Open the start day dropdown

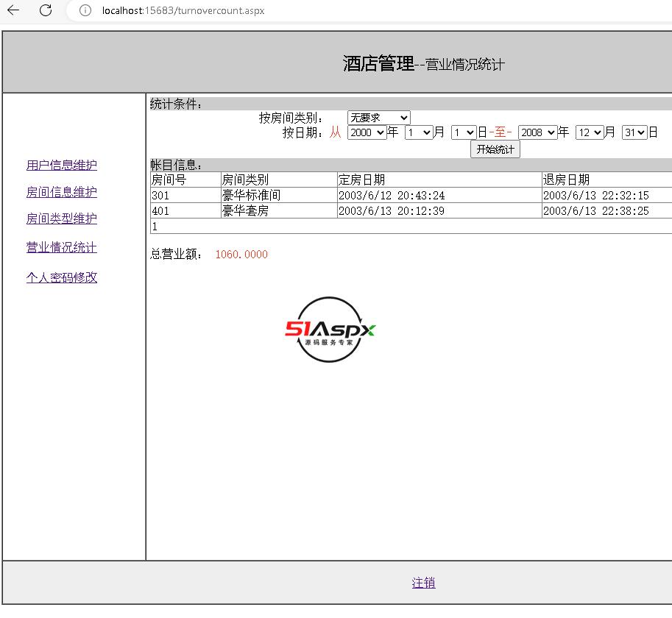tap(464, 132)
